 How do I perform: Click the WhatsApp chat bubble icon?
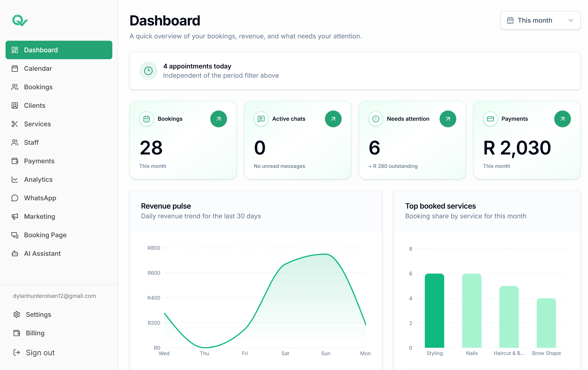[15, 198]
